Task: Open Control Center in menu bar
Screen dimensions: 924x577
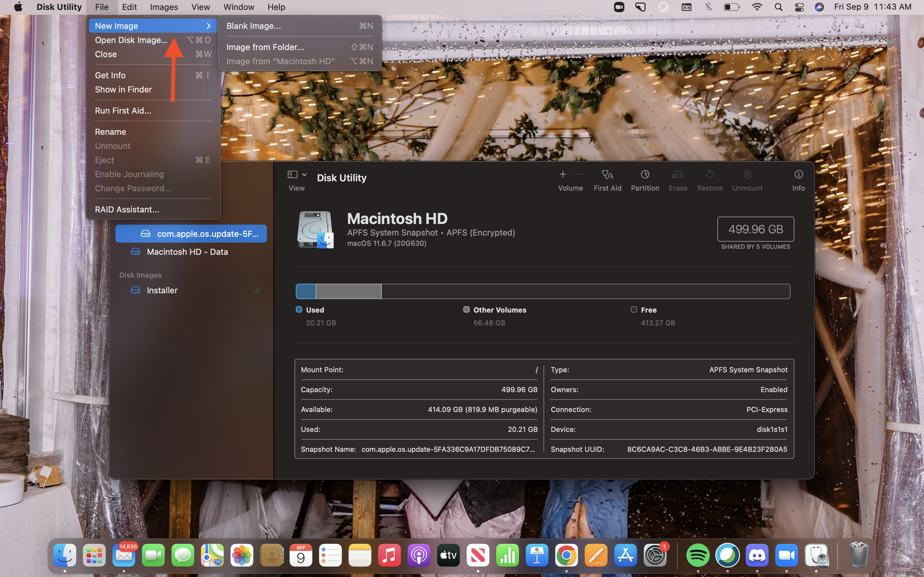Action: tap(799, 7)
